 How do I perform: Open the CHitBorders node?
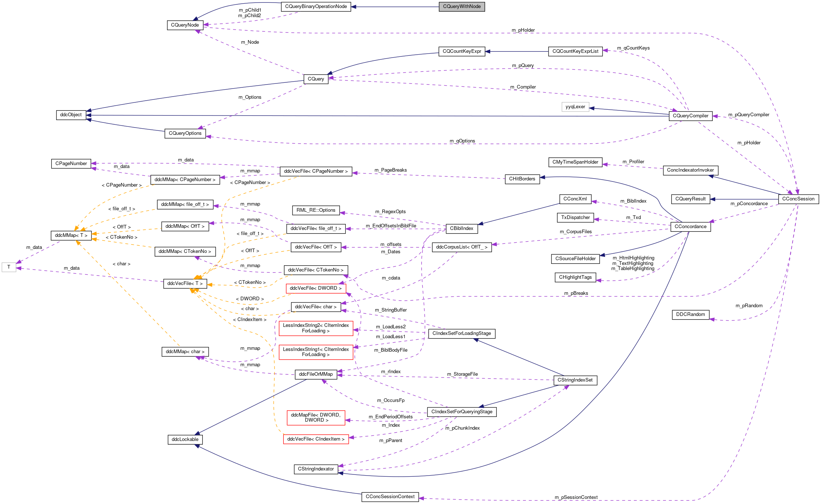522,179
